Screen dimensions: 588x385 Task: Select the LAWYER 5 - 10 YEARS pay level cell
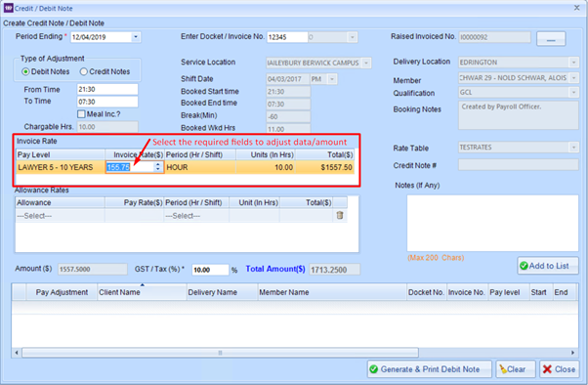pyautogui.click(x=61, y=167)
